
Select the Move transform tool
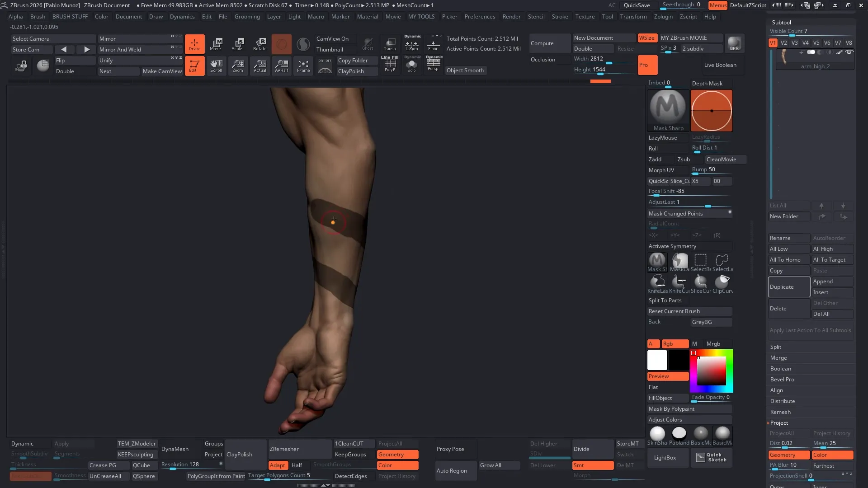click(216, 44)
